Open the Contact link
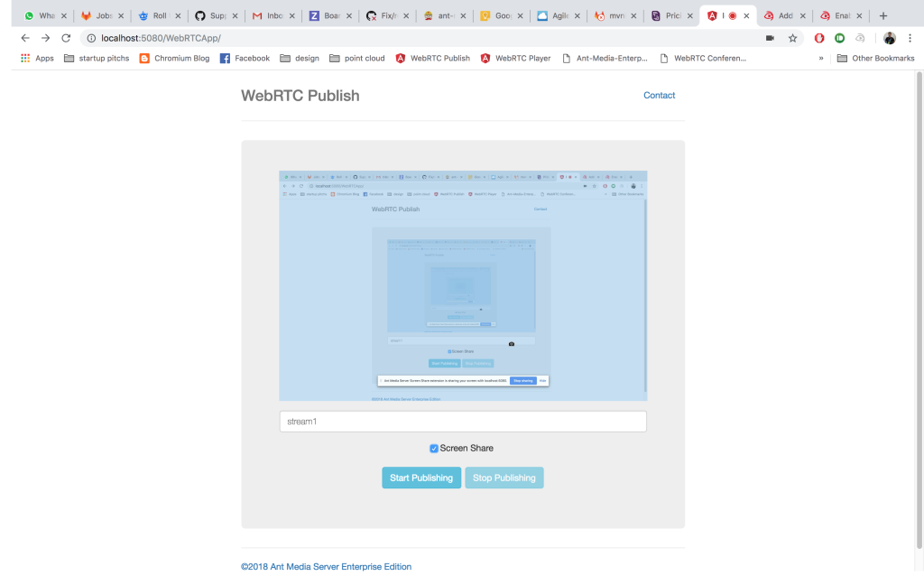924x585 pixels. click(659, 95)
